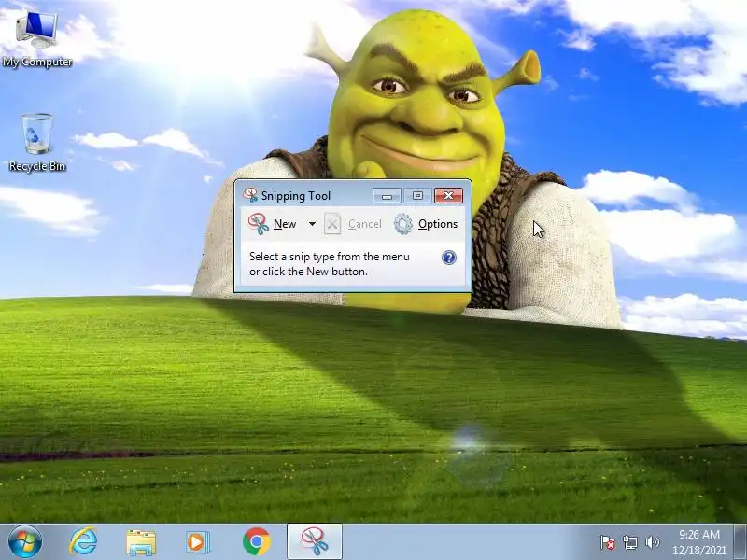This screenshot has height=560, width=747.
Task: Launch Google Chrome from the taskbar
Action: point(256,542)
